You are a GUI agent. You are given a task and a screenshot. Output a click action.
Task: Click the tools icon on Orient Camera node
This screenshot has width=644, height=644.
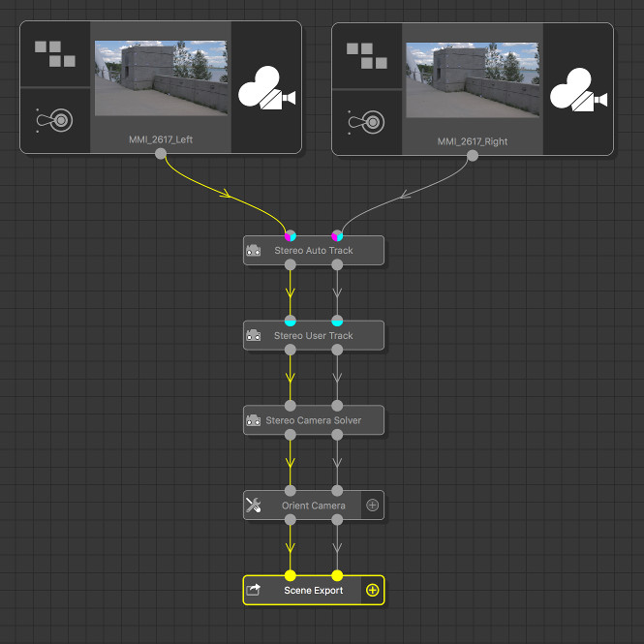click(253, 506)
